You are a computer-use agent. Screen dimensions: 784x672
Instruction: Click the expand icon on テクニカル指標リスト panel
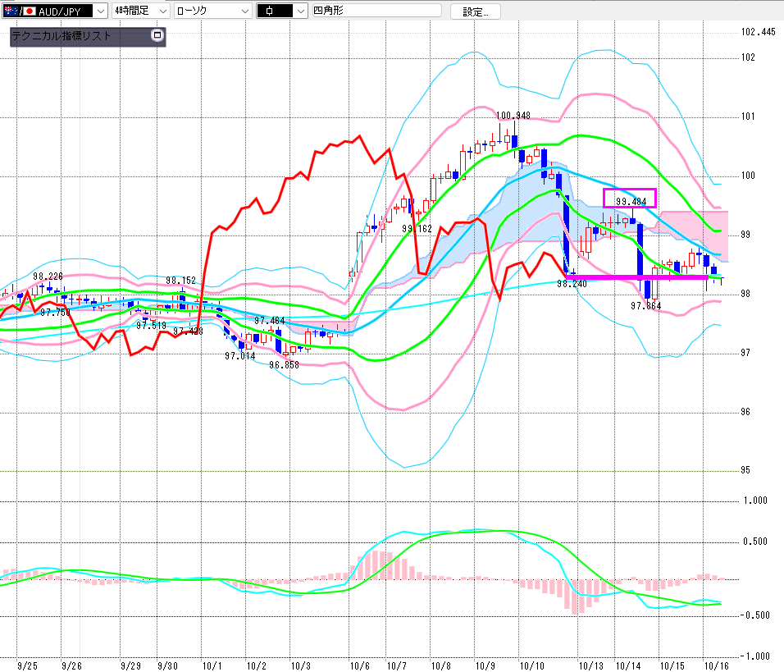(157, 36)
